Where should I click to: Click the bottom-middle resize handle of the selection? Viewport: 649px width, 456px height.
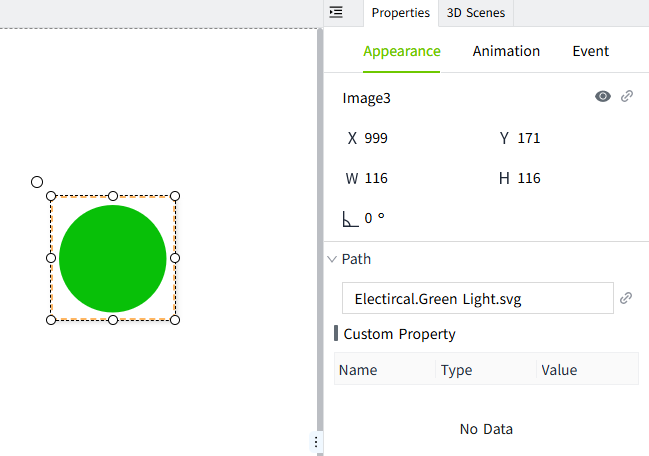pyautogui.click(x=113, y=320)
